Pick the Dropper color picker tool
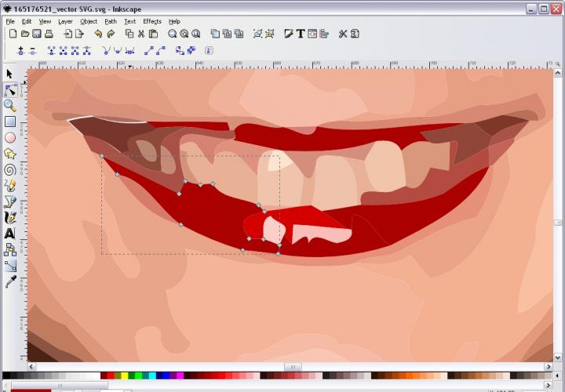The width and height of the screenshot is (565, 392). [9, 281]
